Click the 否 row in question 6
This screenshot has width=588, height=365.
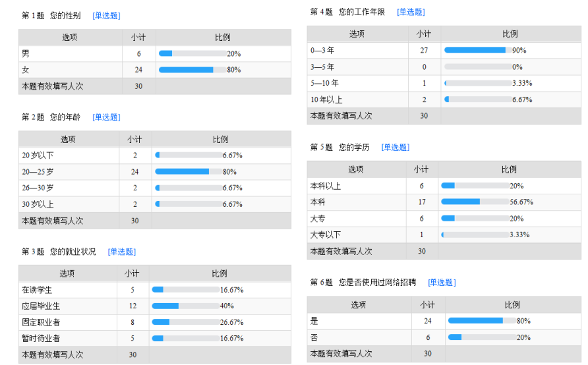pyautogui.click(x=444, y=337)
